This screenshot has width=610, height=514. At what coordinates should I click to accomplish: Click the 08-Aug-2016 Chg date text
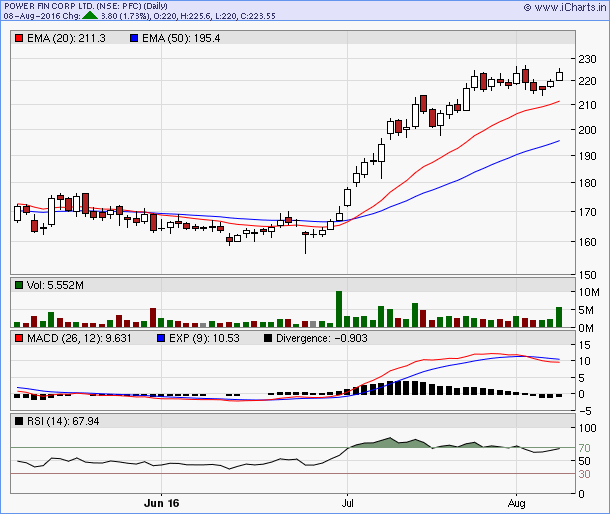(42, 16)
